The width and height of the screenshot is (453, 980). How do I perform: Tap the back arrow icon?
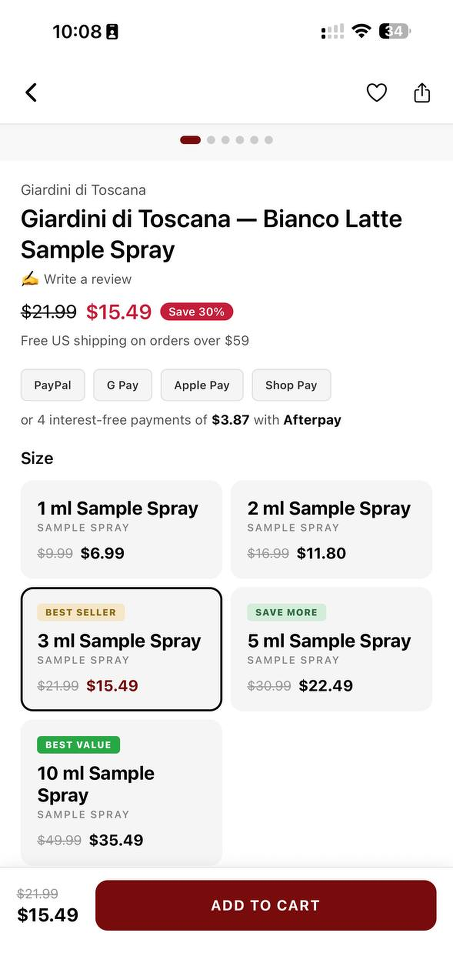[x=31, y=92]
